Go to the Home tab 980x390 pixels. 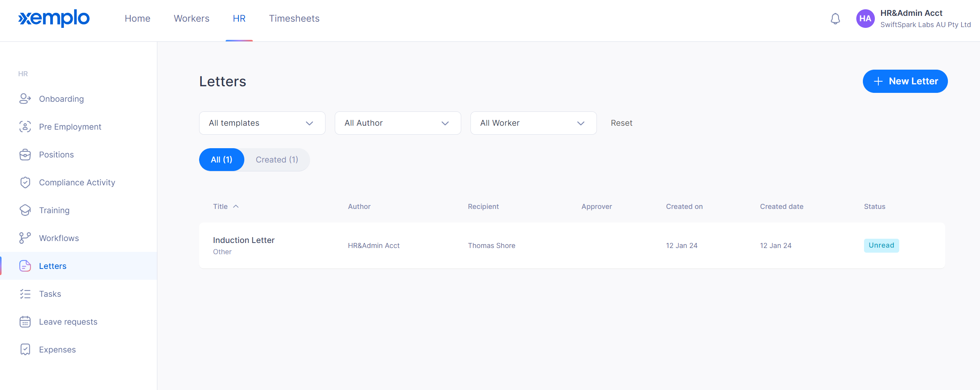tap(137, 19)
